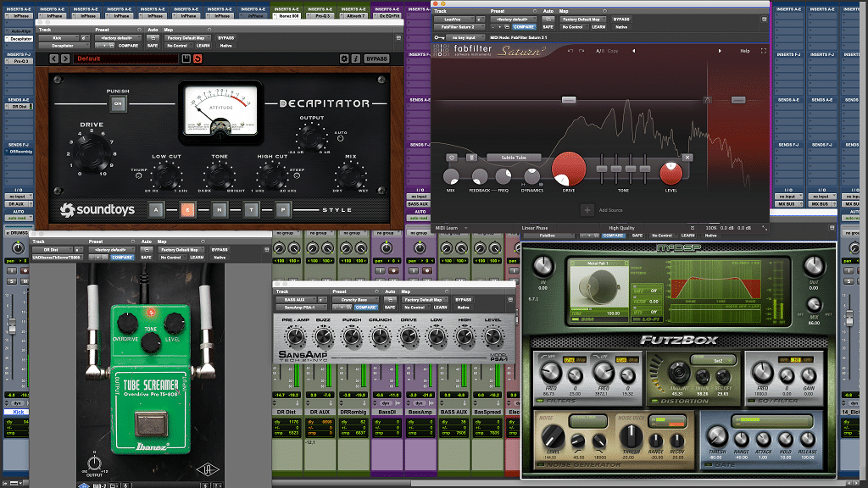This screenshot has height=488, width=868.
Task: Click the Decapitator plugin selector menu
Action: tap(64, 46)
